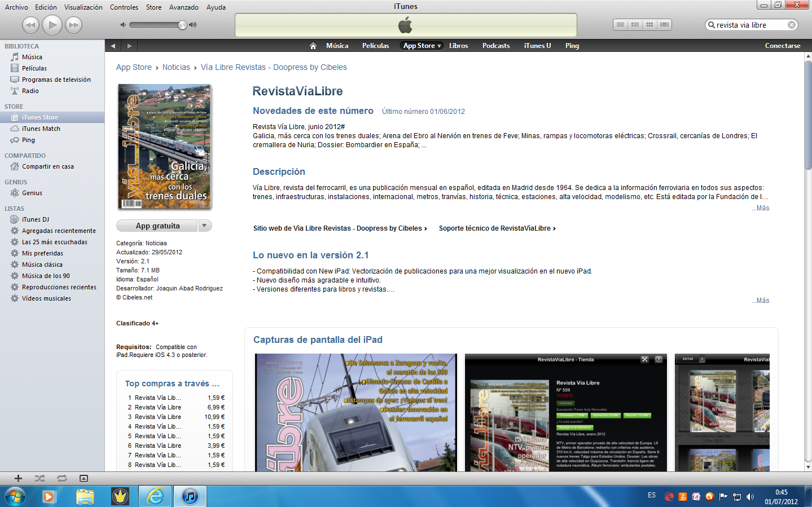Open the Ayuda menu
Viewport: 812px width, 507px height.
coord(216,7)
